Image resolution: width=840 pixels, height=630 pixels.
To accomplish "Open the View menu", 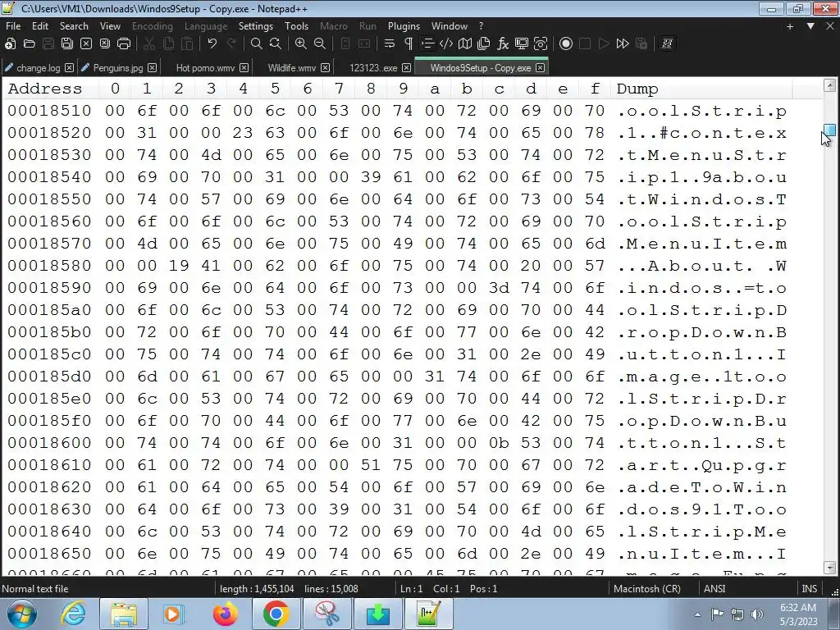I will [x=111, y=25].
